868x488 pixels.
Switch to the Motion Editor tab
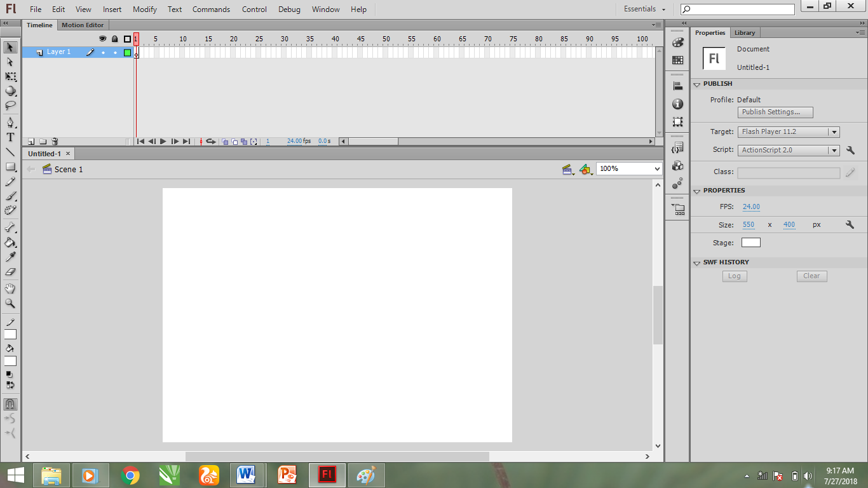pyautogui.click(x=83, y=25)
